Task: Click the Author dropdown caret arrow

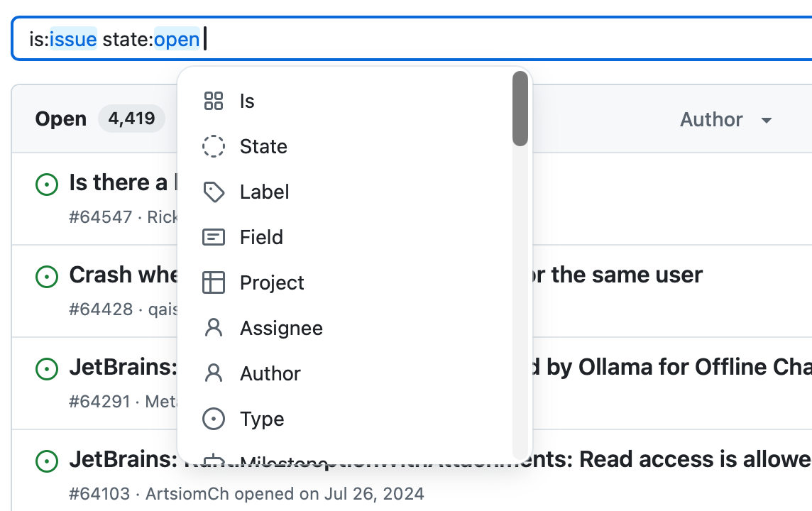Action: [767, 121]
